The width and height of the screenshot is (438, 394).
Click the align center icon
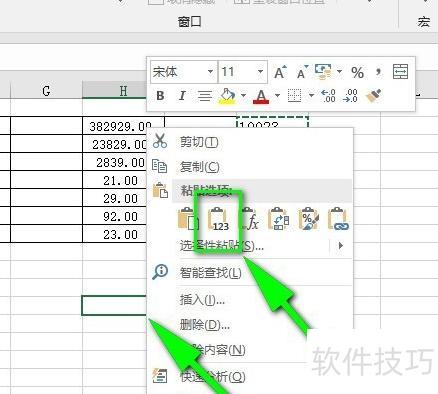(x=204, y=96)
